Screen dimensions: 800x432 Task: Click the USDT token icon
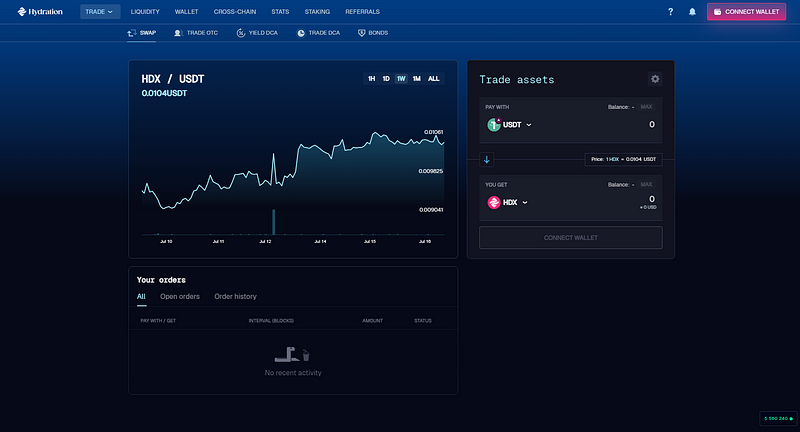[x=494, y=124]
